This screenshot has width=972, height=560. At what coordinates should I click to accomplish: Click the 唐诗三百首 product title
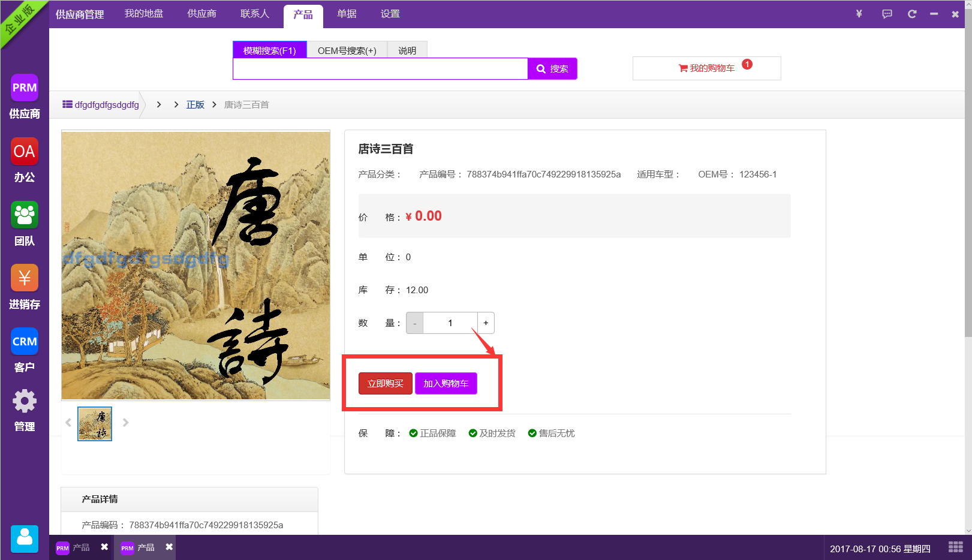(386, 149)
